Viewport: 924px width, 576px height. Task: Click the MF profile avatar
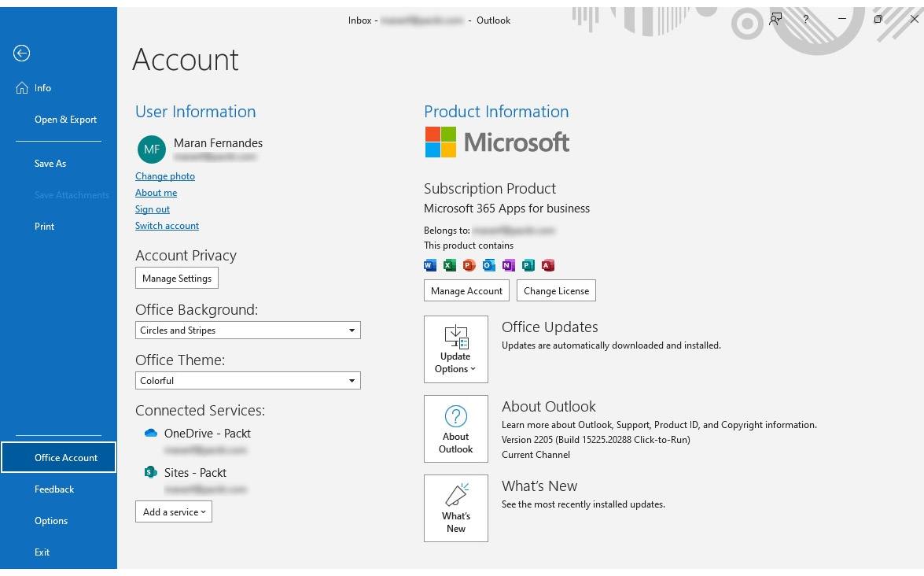152,150
